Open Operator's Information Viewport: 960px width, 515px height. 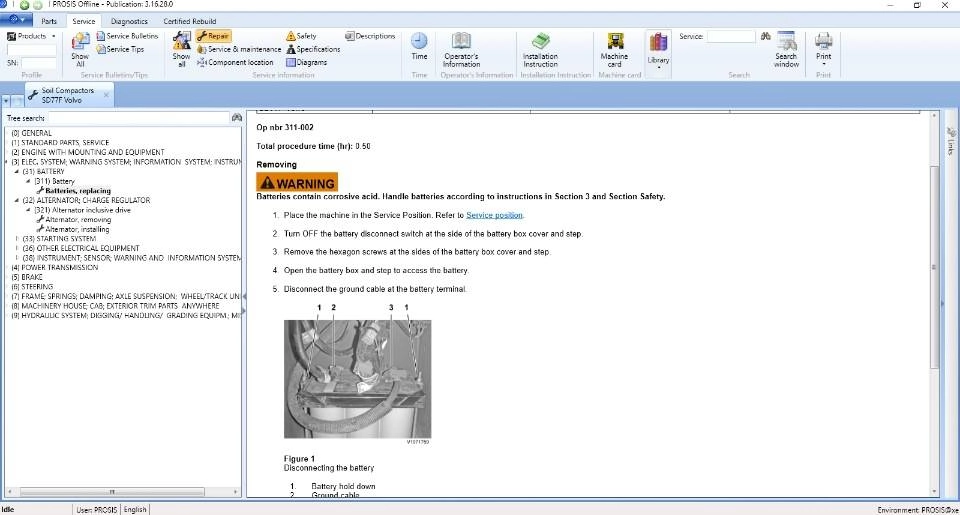click(461, 50)
